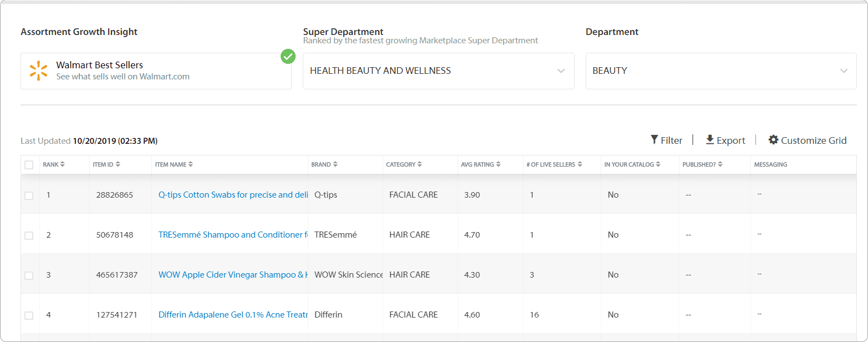
Task: Click the Filter funnel icon
Action: point(654,140)
